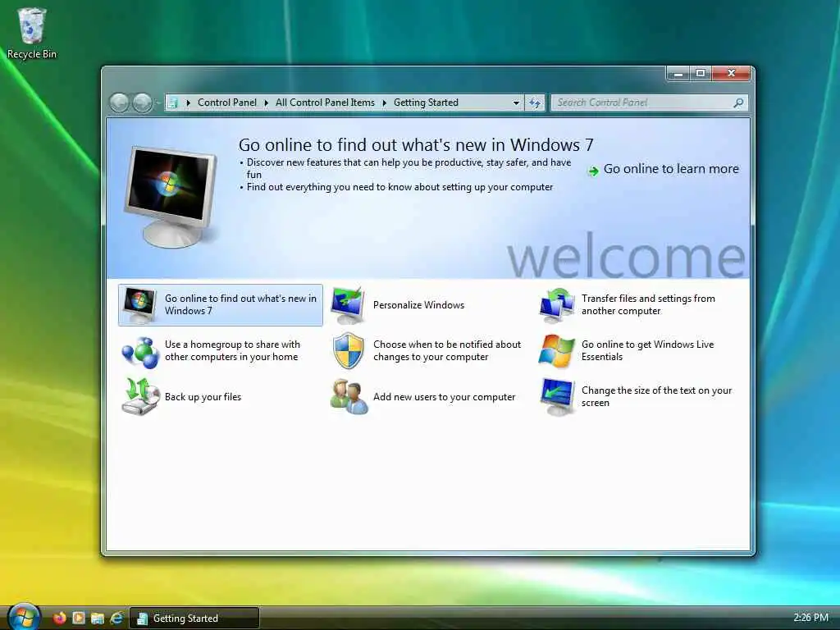Select the what's new in Windows 7 icon
Image resolution: width=840 pixels, height=630 pixels.
tap(139, 305)
